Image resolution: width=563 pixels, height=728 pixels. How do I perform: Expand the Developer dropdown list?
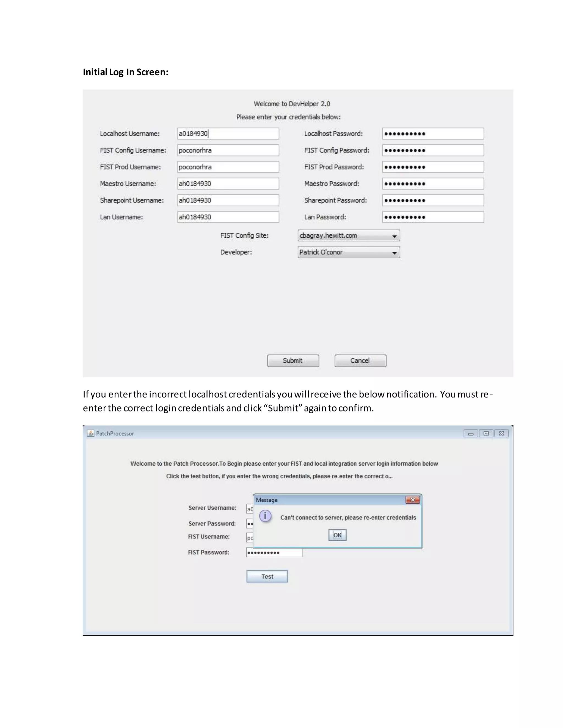(x=349, y=252)
